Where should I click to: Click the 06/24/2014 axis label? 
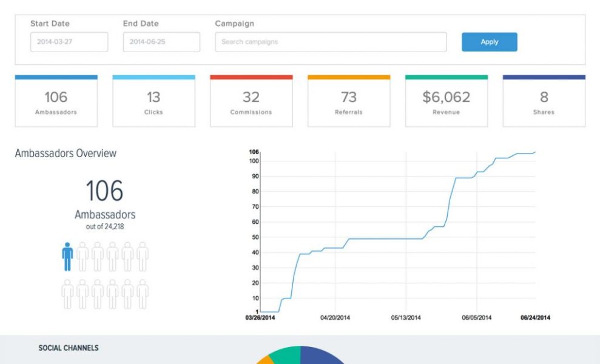click(x=536, y=316)
